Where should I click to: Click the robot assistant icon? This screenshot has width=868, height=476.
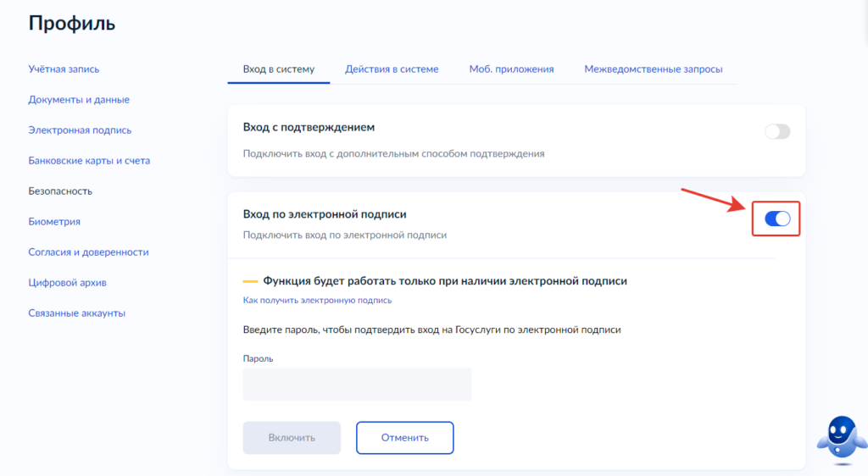[841, 440]
